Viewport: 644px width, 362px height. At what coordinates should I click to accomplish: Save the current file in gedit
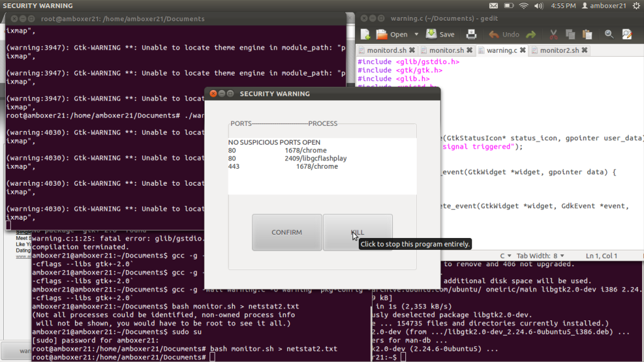[440, 35]
